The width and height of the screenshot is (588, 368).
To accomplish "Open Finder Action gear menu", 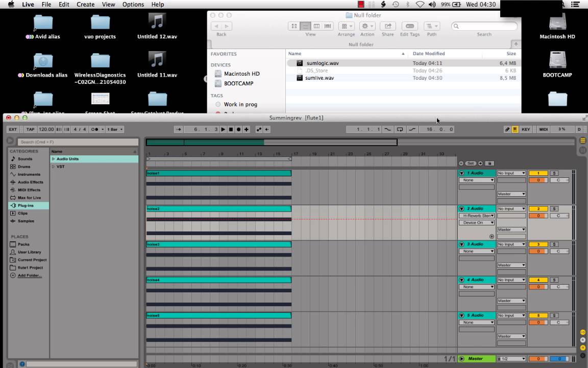I will tap(367, 26).
